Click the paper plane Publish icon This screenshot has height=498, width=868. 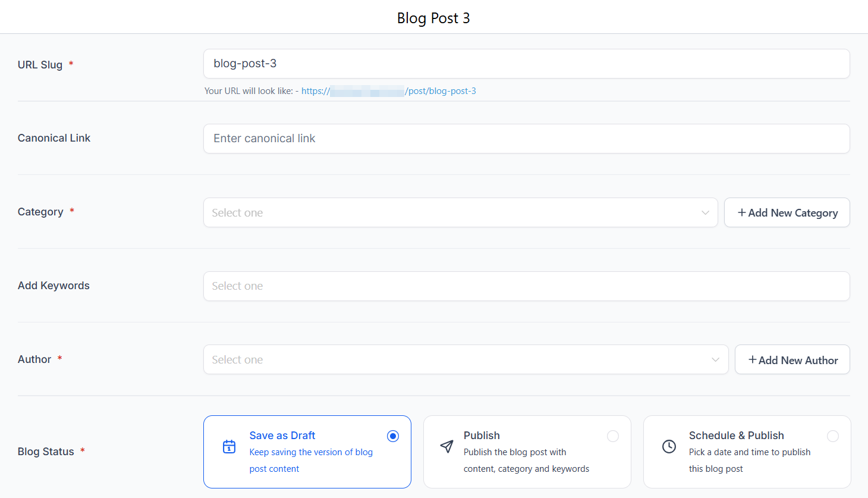click(x=446, y=447)
